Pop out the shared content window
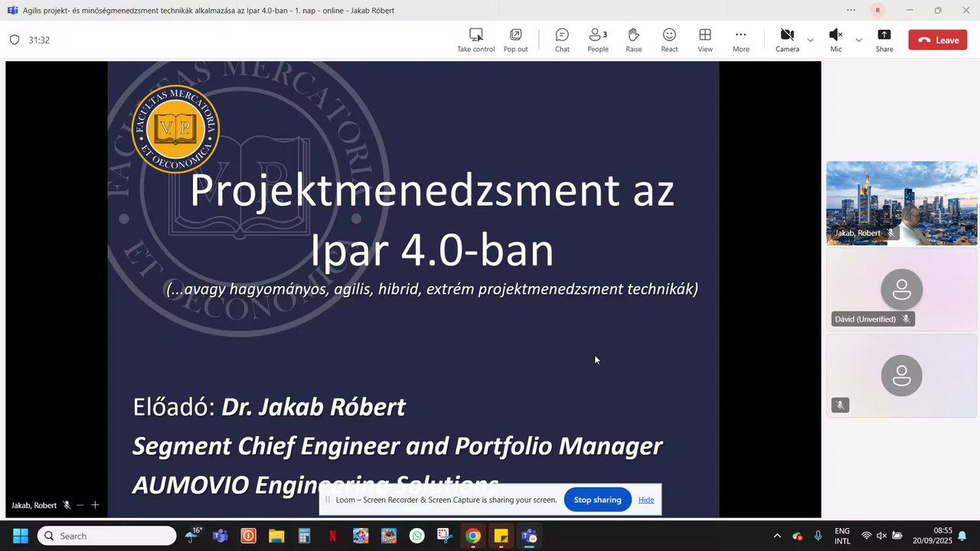Viewport: 980px width, 551px height. 515,40
